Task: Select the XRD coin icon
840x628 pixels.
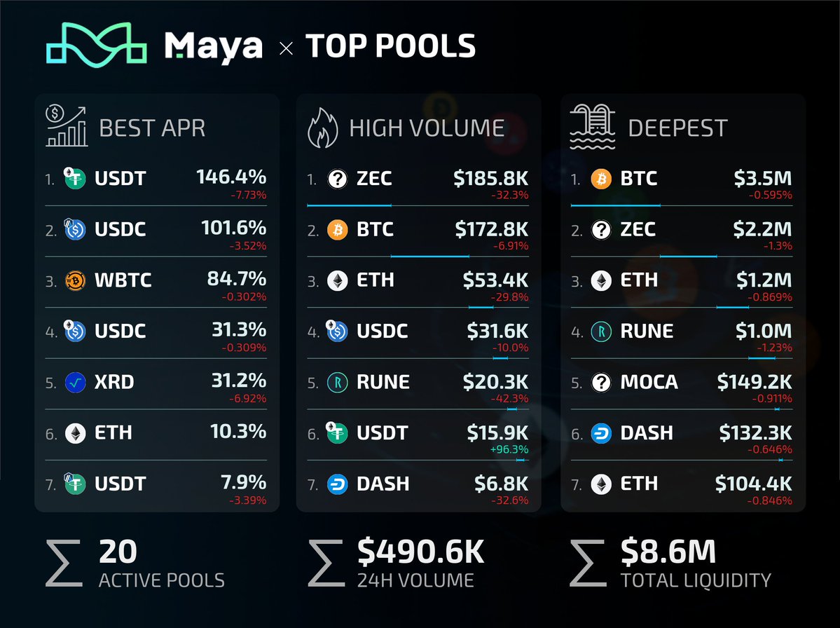Action: click(75, 383)
